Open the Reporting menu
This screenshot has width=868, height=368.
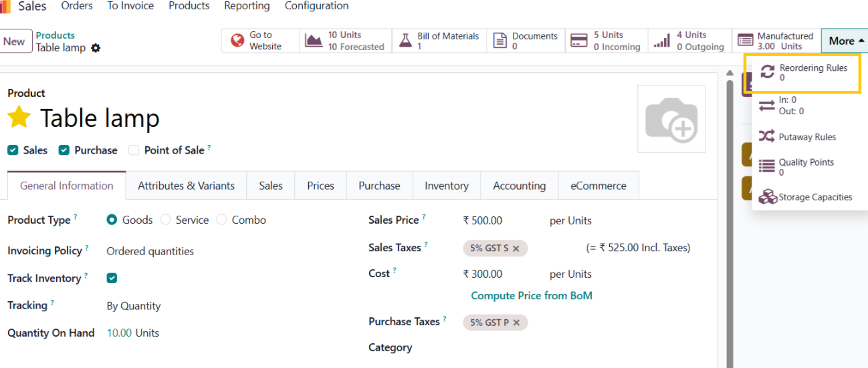247,6
